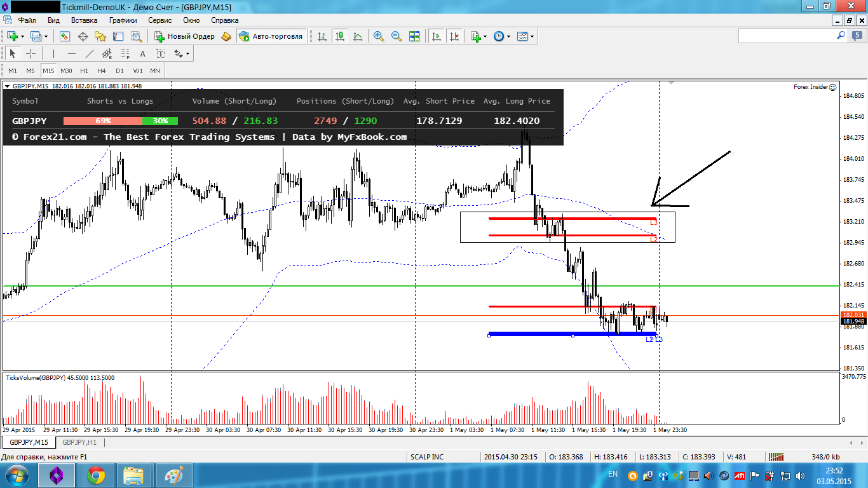Select the arrow cursor tool
Image resolution: width=868 pixels, height=488 pixels.
click(13, 54)
